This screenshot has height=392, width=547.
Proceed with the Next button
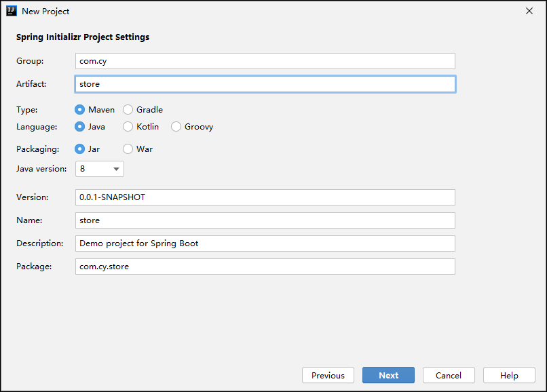(388, 375)
